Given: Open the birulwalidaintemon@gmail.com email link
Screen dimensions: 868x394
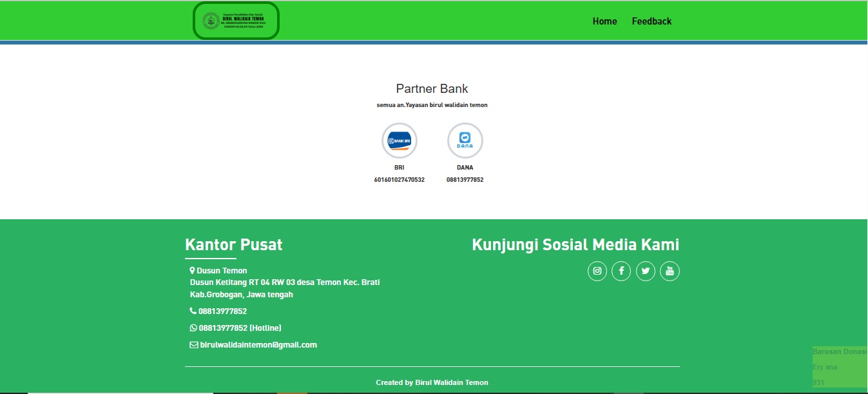Looking at the screenshot, I should click(x=258, y=345).
